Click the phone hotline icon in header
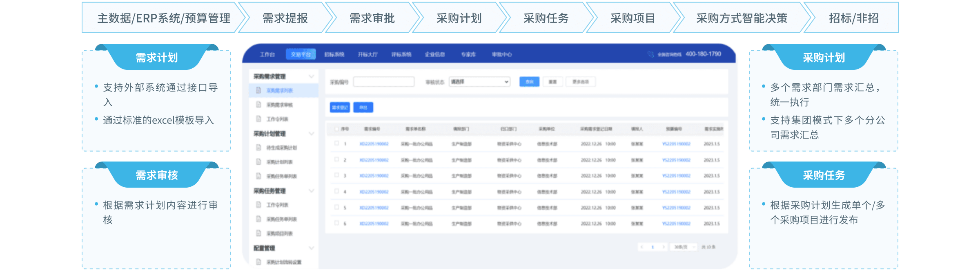This screenshot has width=980, height=271. (650, 54)
